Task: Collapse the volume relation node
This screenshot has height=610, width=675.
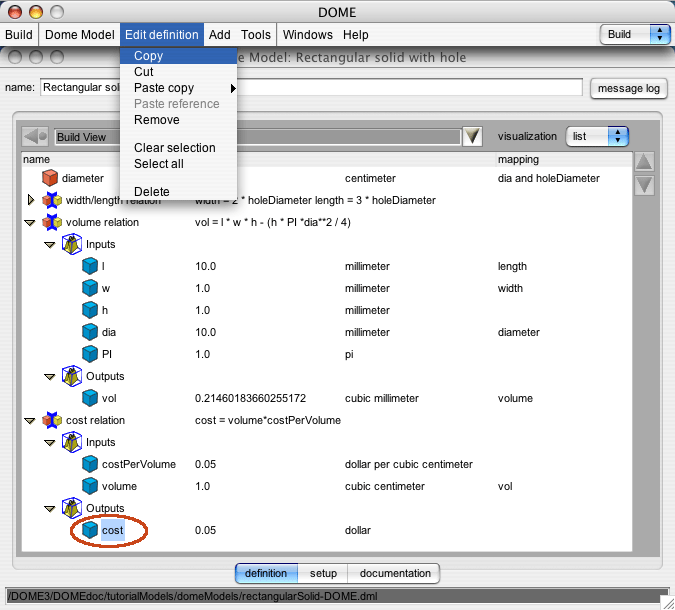Action: (30, 223)
